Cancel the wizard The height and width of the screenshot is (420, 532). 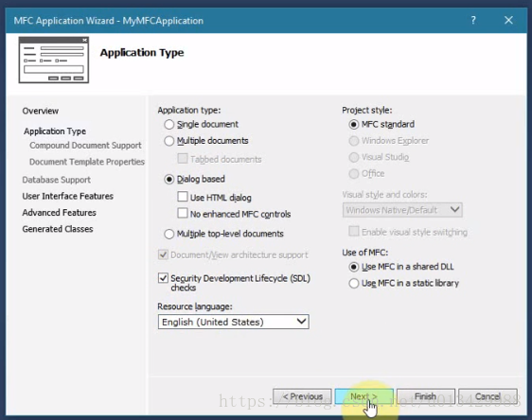pos(488,396)
